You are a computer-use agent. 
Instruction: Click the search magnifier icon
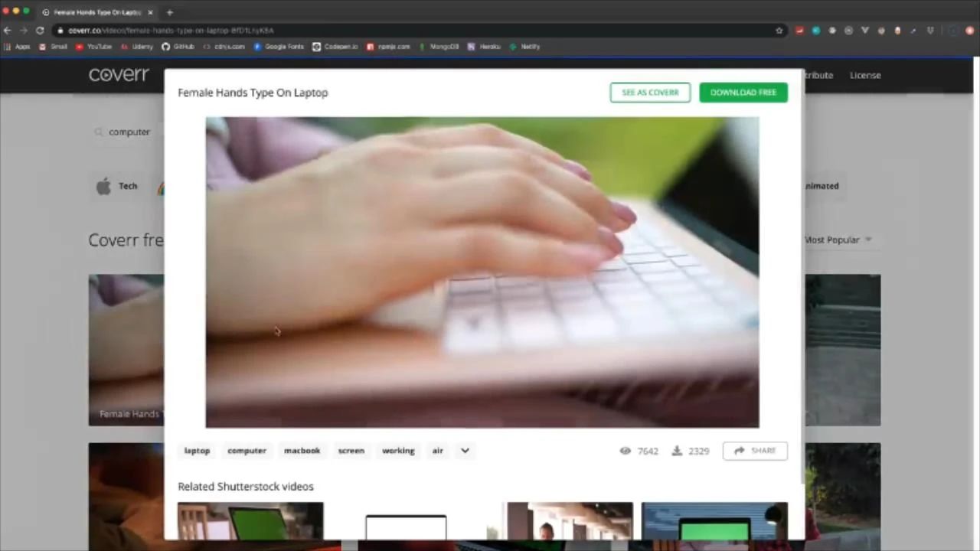coord(98,132)
